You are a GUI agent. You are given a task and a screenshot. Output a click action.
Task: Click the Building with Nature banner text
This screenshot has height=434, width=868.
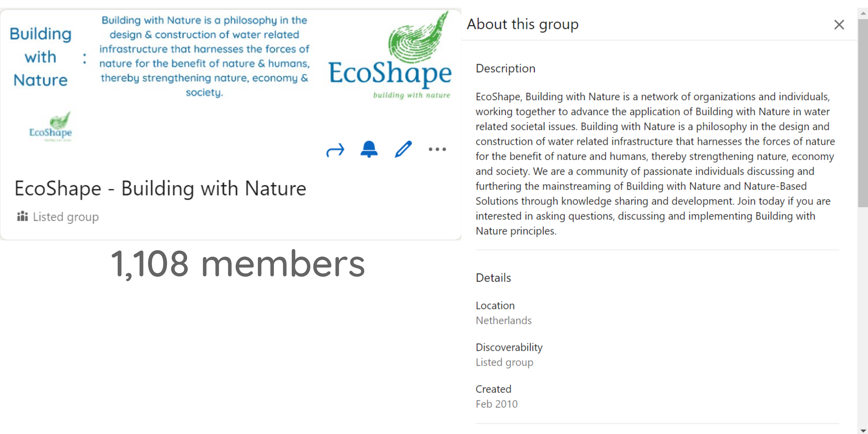[40, 57]
